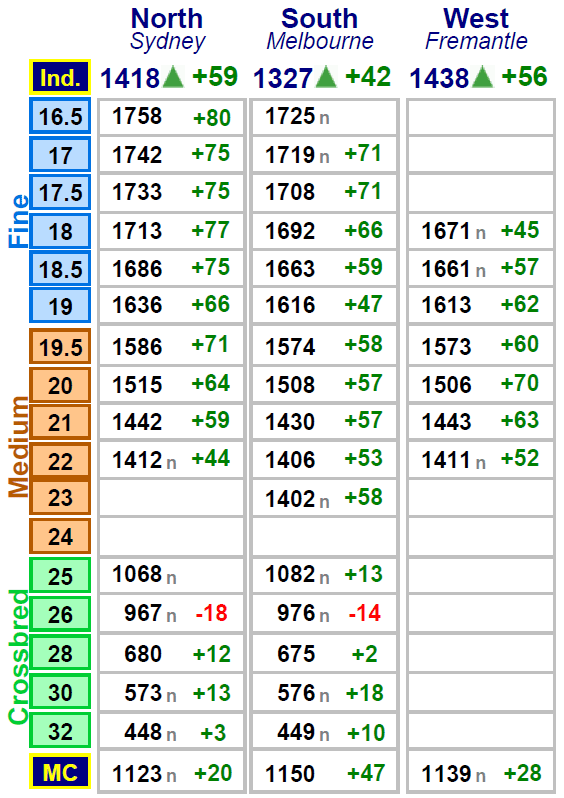
Task: Click the red -18 change for North 26 micron
Action: coord(211,613)
